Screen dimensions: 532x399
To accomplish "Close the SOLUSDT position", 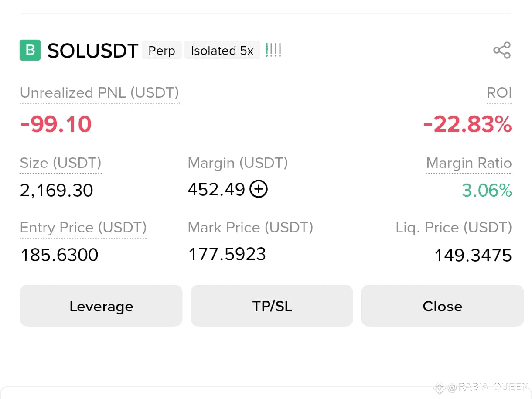I will (x=442, y=306).
